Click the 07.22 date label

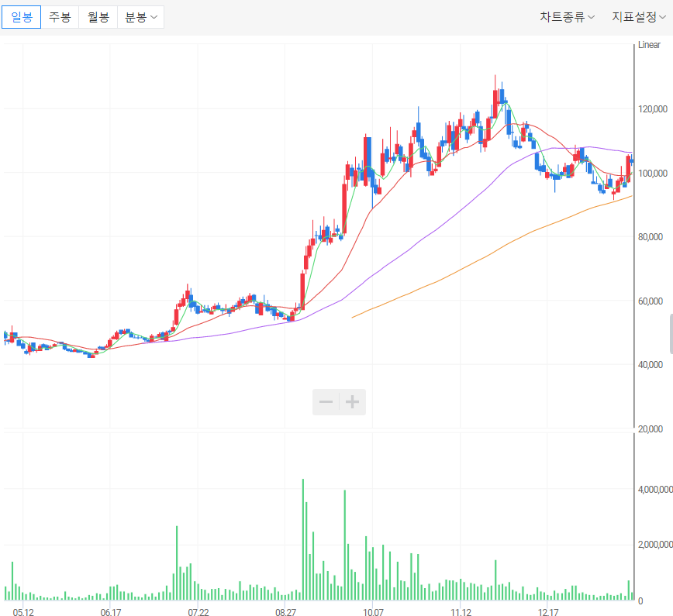tap(198, 612)
